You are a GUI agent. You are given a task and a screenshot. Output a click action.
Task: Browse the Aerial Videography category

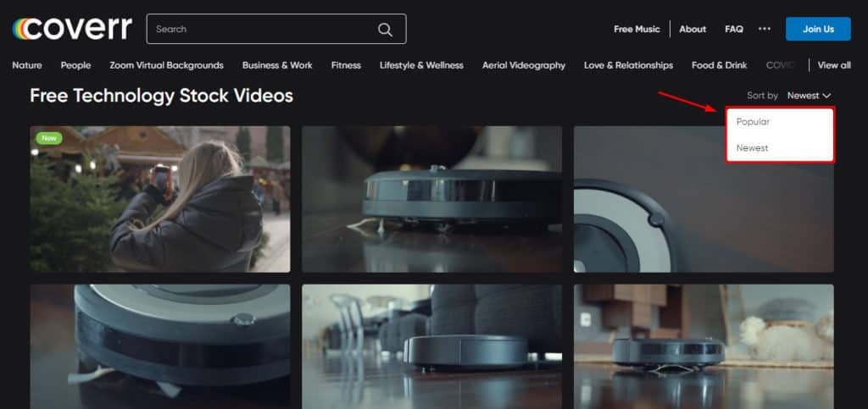[x=523, y=65]
